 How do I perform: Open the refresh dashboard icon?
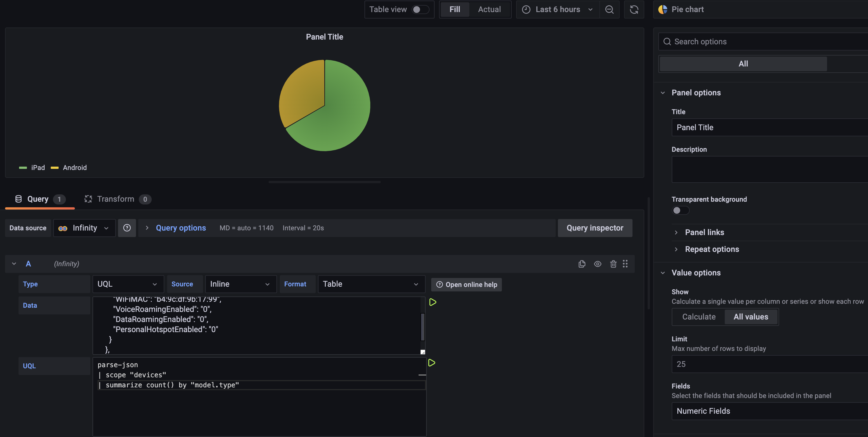pos(634,10)
